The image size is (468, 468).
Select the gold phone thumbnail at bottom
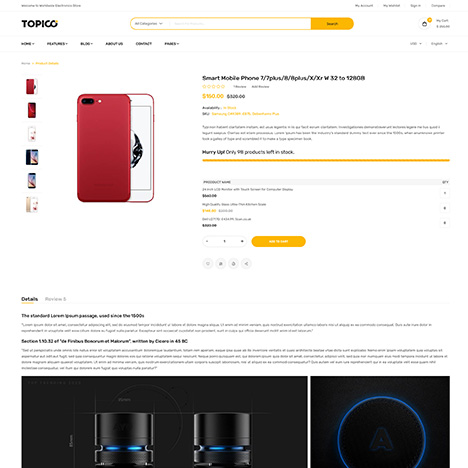pos(32,204)
